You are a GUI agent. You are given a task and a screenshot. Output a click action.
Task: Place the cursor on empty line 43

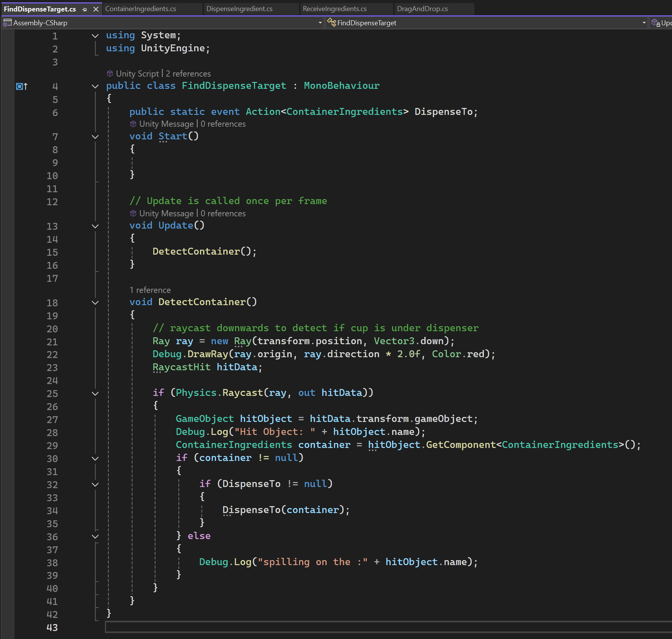pos(388,627)
